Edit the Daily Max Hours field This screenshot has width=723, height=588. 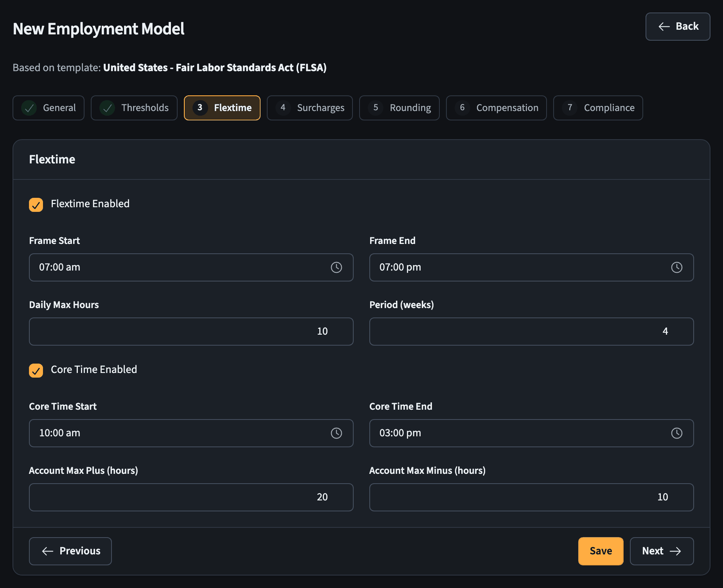(x=191, y=331)
